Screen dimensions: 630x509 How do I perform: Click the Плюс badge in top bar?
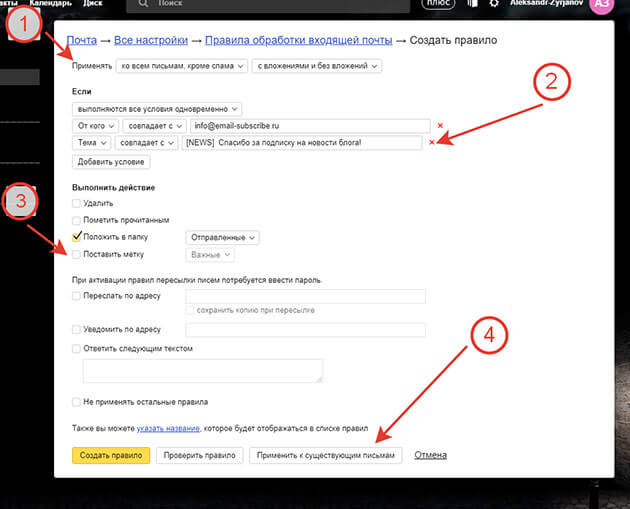[438, 3]
